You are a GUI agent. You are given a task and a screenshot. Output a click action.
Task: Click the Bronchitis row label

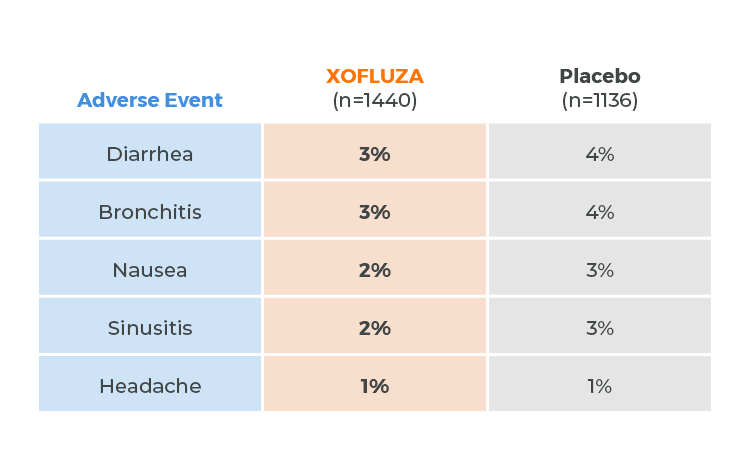(x=150, y=212)
